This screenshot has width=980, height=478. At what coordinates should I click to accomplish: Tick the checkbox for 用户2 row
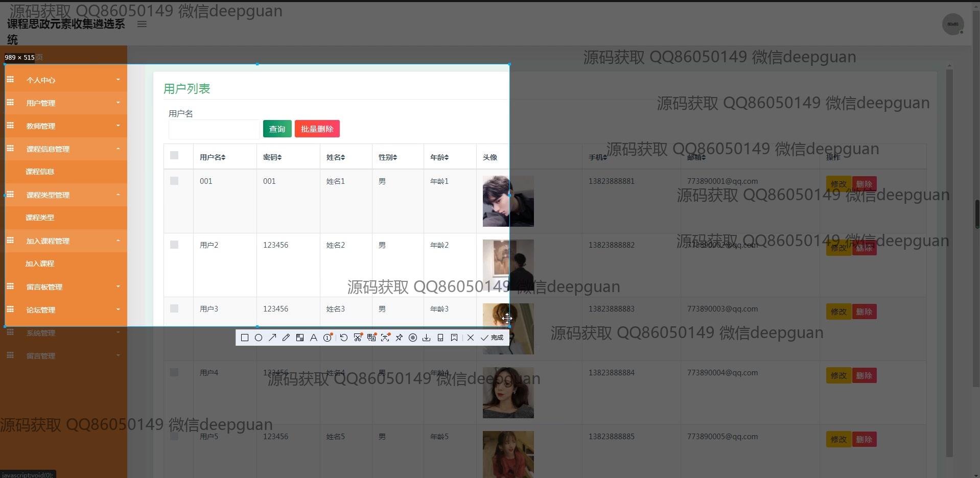coord(174,245)
